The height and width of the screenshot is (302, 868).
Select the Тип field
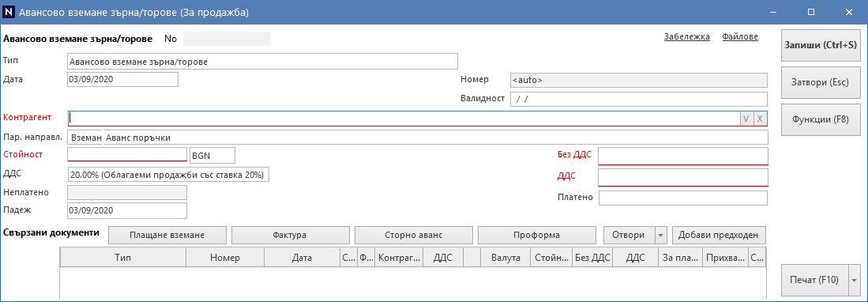tap(262, 61)
